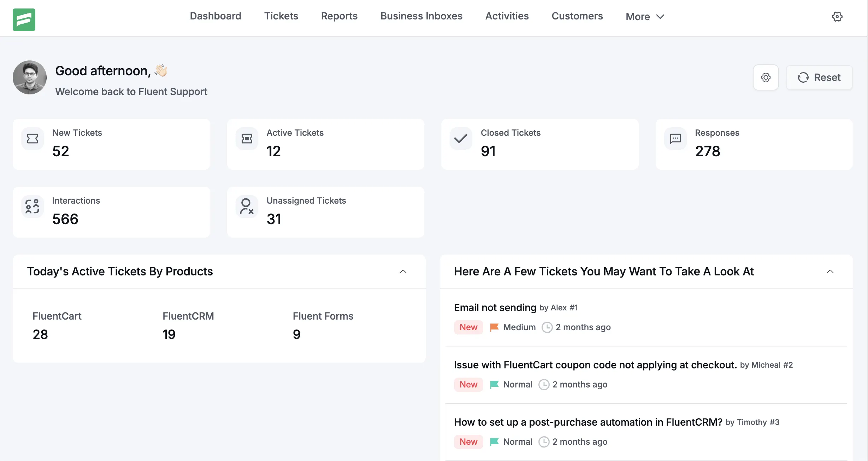This screenshot has height=461, width=868.
Task: Click the Normal priority flag on the FluentCRM ticket
Action: coord(494,442)
